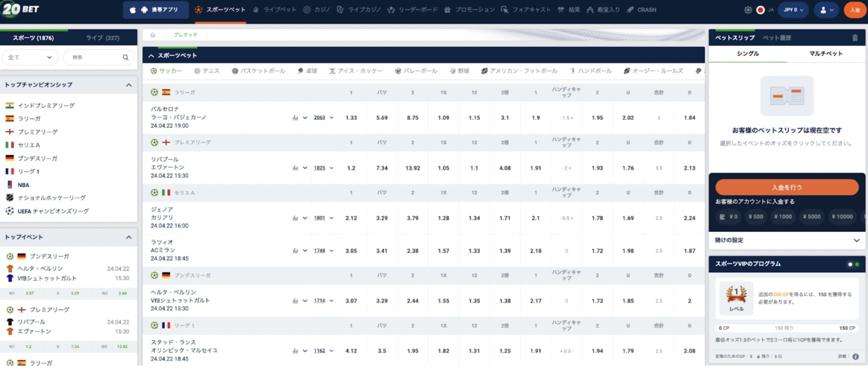Select the シングル bet type tab
Viewport: 868px width, 371px height.
coord(748,53)
